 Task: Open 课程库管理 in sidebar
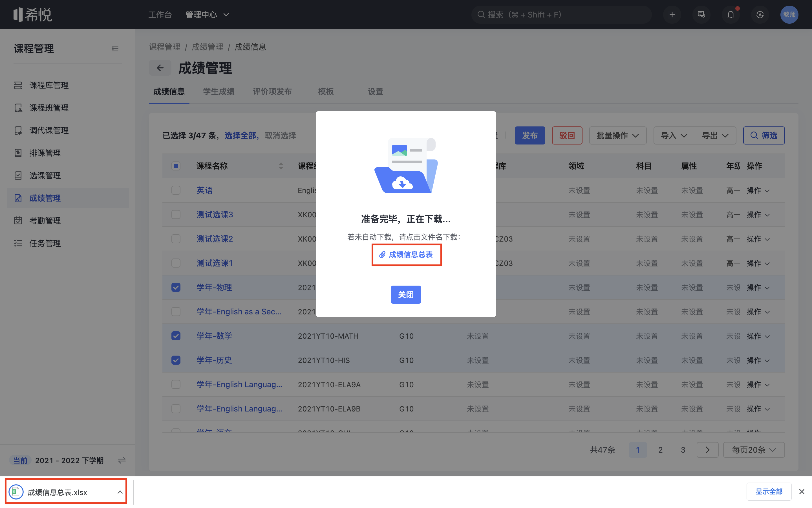(x=68, y=85)
